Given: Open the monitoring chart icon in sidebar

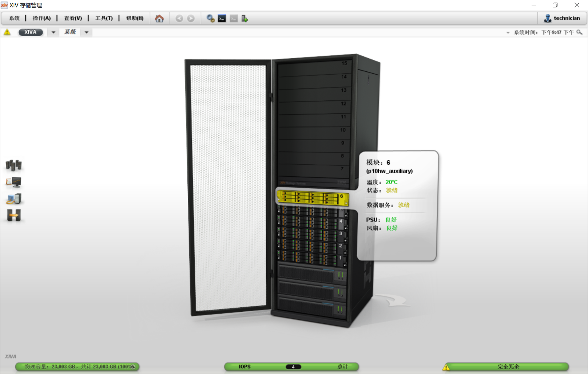Looking at the screenshot, I should point(14,182).
